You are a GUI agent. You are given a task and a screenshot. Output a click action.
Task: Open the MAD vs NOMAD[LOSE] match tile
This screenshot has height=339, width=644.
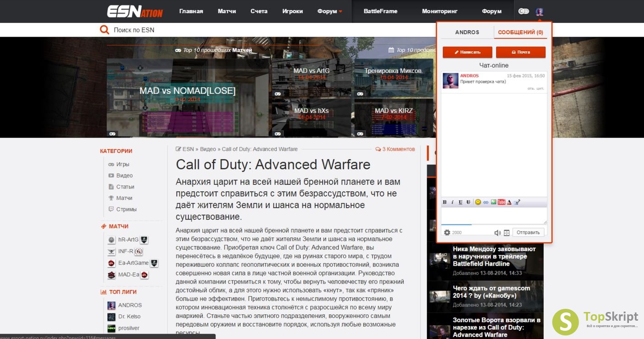188,98
